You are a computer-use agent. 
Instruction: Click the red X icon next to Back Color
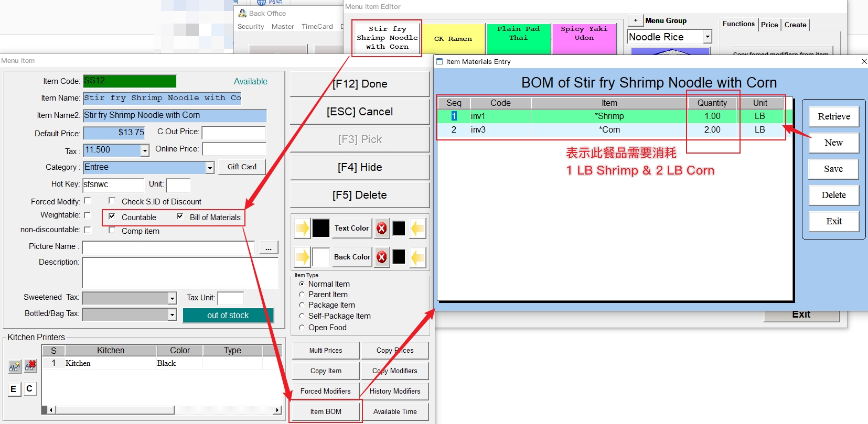[x=382, y=257]
